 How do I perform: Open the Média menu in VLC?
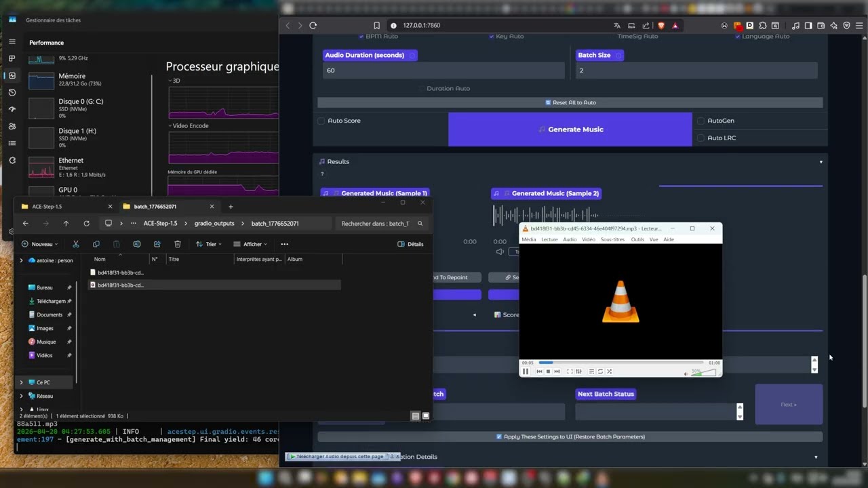click(528, 239)
